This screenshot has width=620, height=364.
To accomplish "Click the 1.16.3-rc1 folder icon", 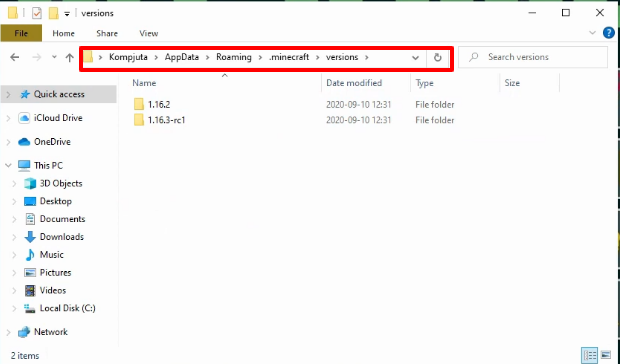I will pos(139,120).
